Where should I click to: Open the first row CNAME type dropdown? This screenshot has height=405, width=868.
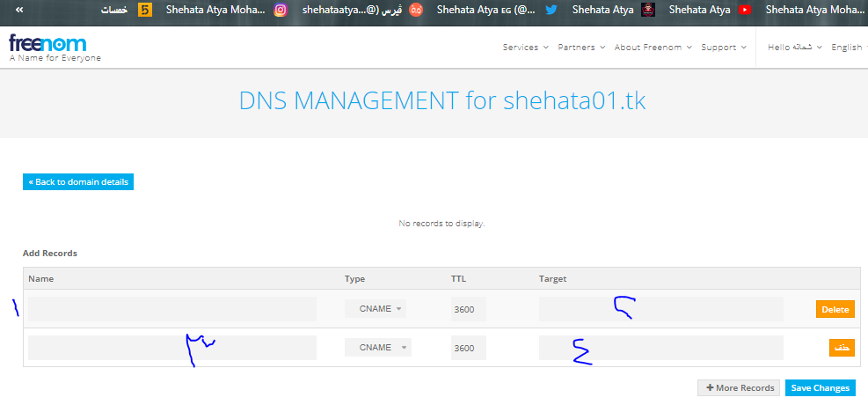tap(376, 309)
